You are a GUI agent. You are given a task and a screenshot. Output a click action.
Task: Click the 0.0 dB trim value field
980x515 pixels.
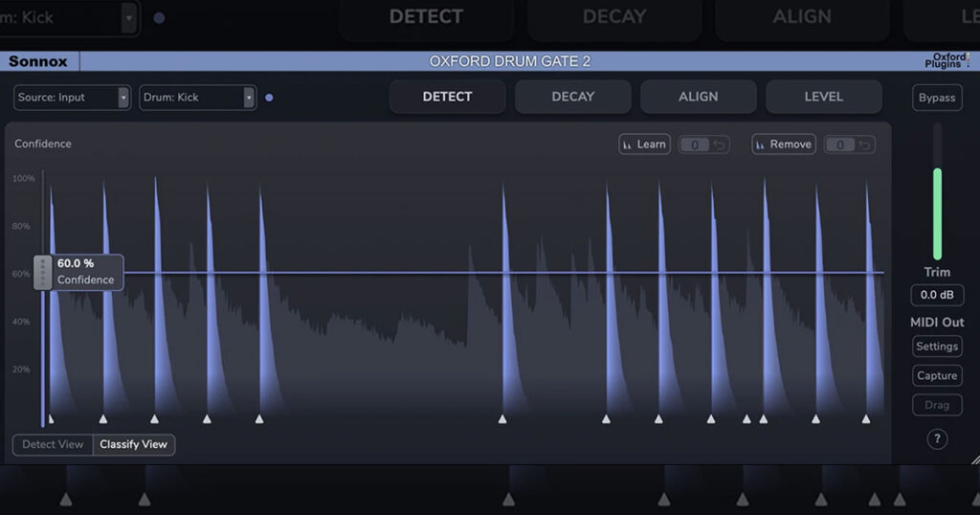[937, 295]
